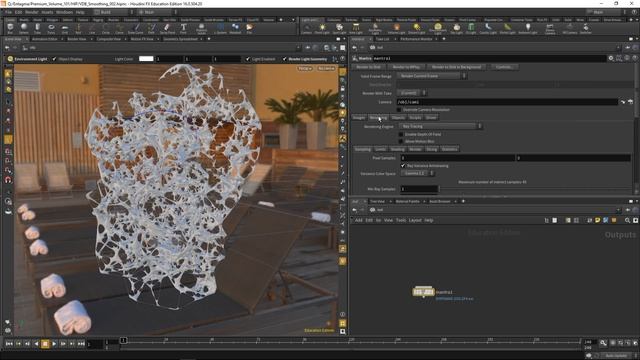Toggle Light Enabled checkbox

pos(248,59)
